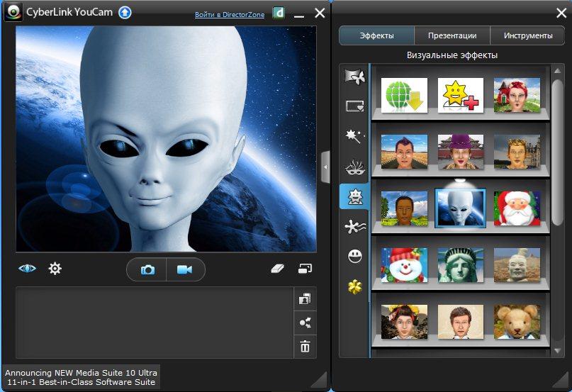Toggle the window display mode icon
The width and height of the screenshot is (572, 392).
click(x=305, y=269)
